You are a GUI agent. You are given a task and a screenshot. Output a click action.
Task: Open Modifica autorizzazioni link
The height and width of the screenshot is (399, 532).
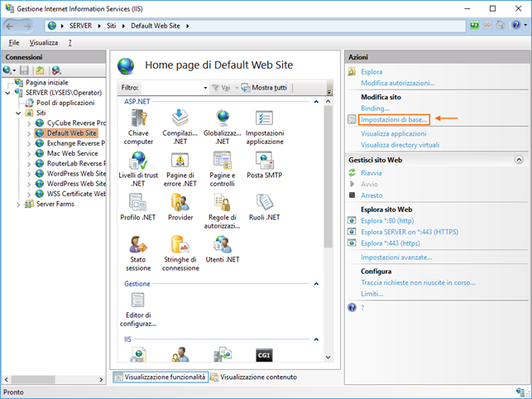pos(398,83)
